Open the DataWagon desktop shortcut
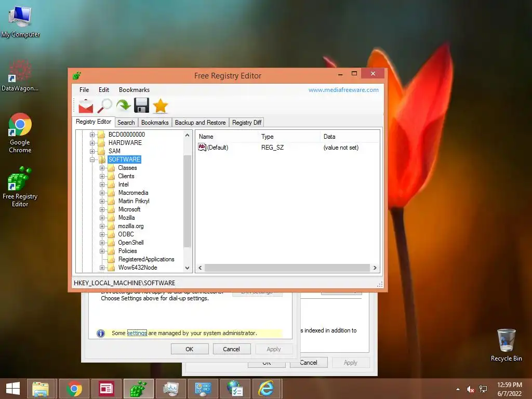Viewport: 532px width, 399px height. tap(20, 75)
